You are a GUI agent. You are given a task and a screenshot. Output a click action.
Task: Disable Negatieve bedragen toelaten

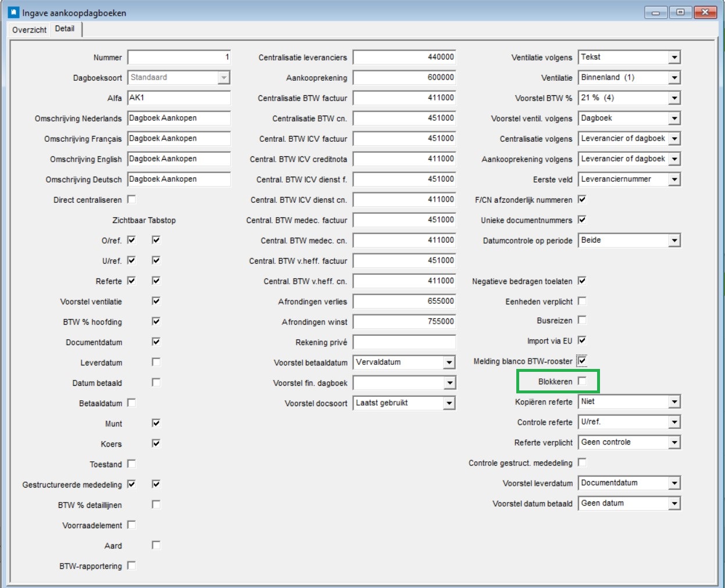[582, 281]
